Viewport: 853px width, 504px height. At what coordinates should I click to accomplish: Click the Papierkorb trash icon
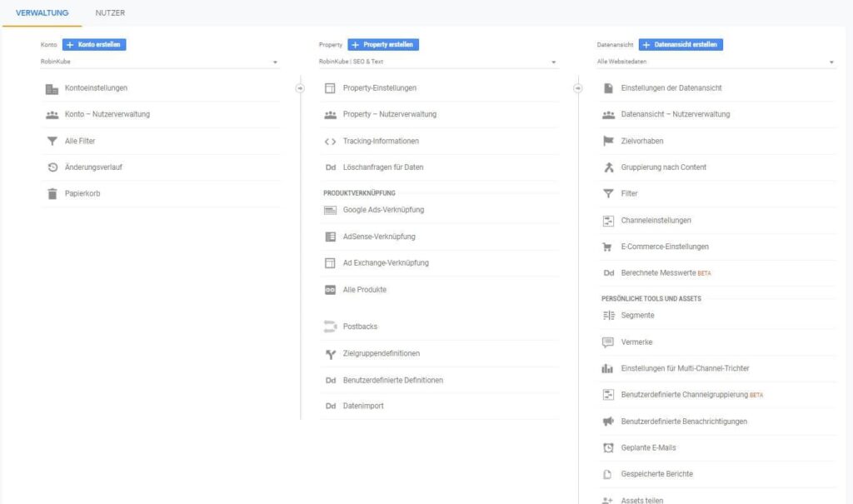52,194
